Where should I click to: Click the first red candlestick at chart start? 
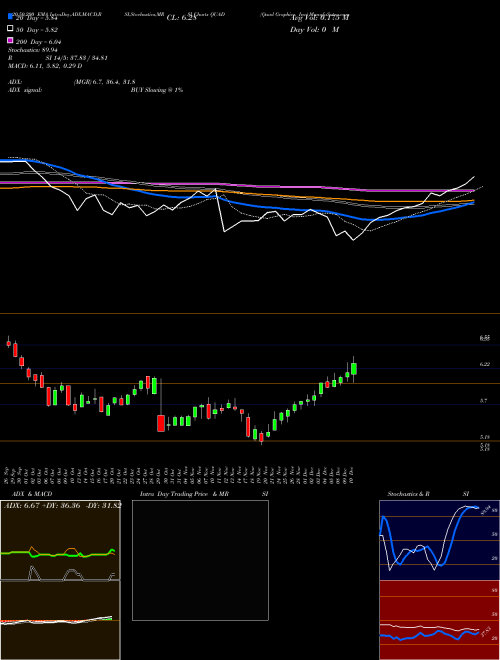click(x=8, y=343)
